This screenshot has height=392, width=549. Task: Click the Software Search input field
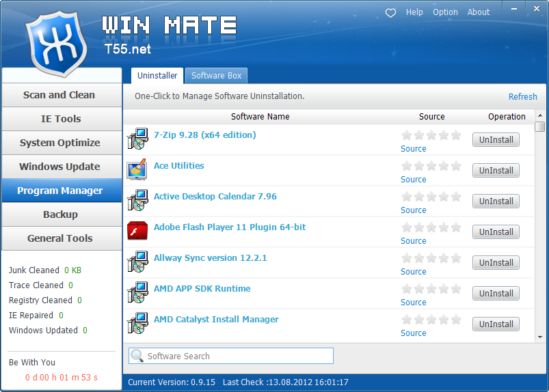point(231,356)
